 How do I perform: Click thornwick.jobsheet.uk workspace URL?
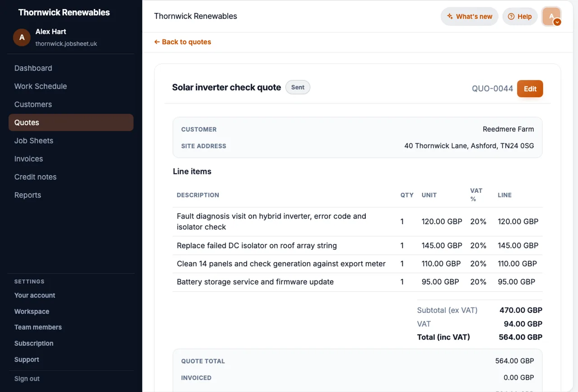[x=66, y=44]
